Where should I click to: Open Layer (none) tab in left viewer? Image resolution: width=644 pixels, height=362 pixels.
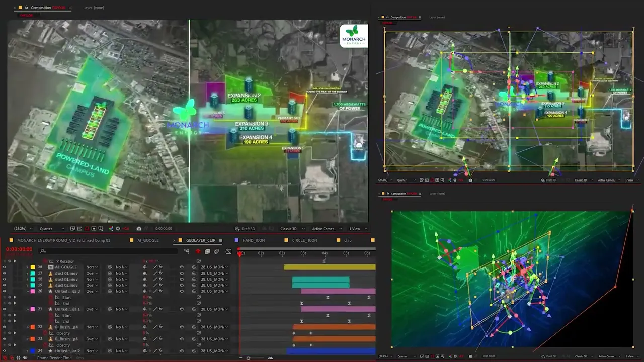click(x=94, y=8)
